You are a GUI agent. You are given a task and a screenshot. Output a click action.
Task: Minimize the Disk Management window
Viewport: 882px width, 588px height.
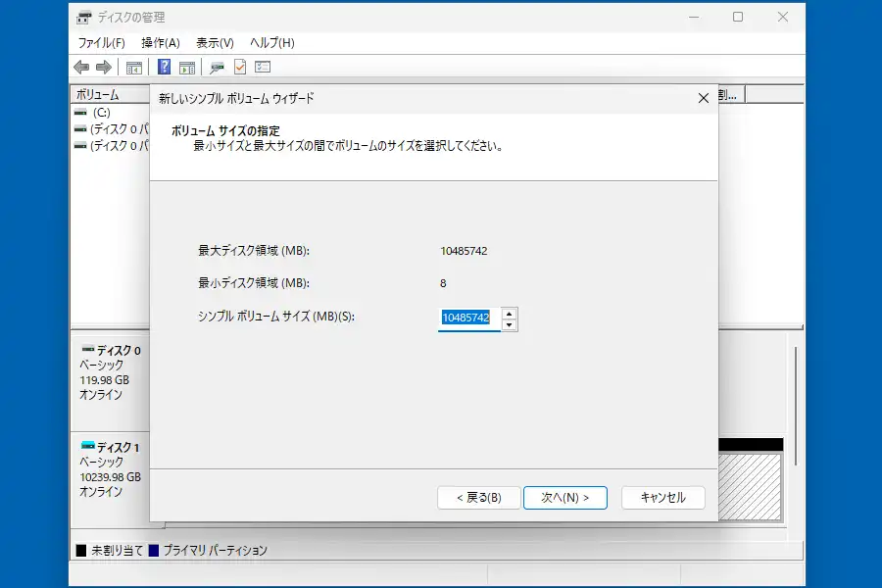pos(694,18)
